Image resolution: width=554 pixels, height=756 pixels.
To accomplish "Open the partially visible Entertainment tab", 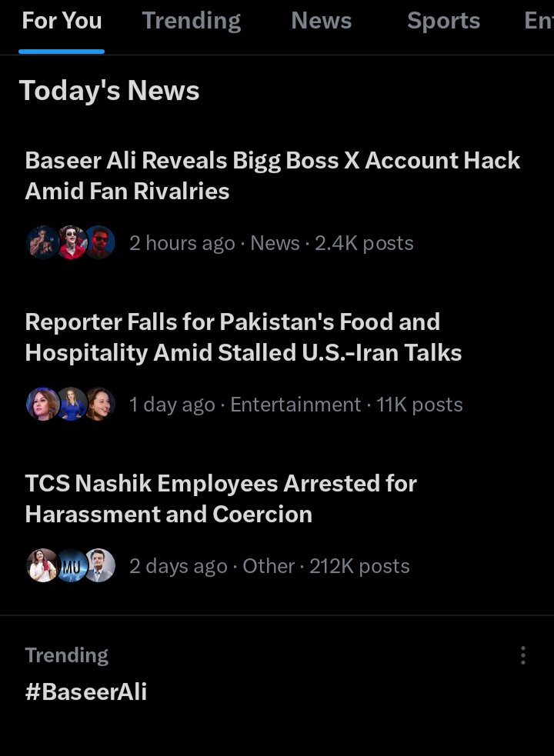I will (539, 21).
